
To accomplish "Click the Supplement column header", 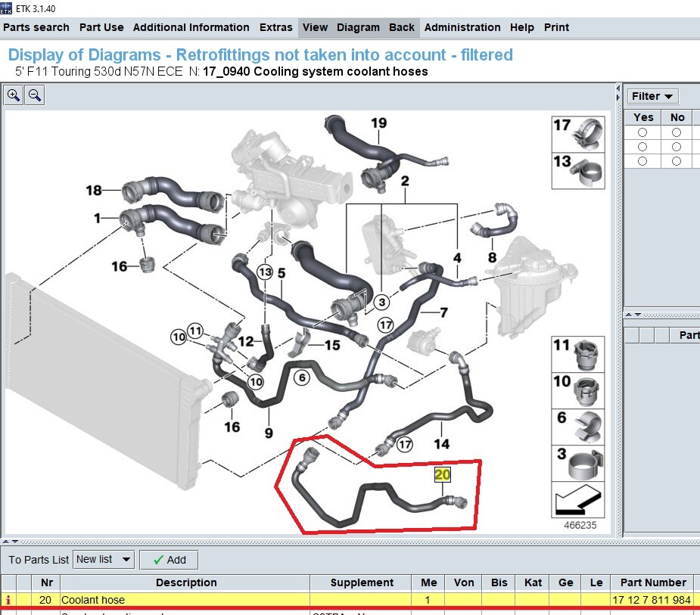I will tap(362, 583).
